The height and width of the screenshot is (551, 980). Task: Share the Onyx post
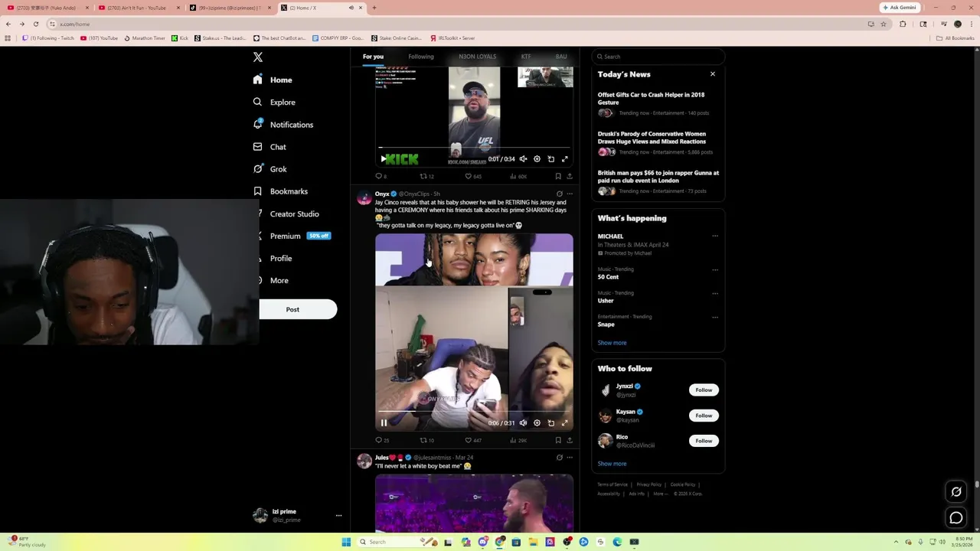pyautogui.click(x=570, y=440)
